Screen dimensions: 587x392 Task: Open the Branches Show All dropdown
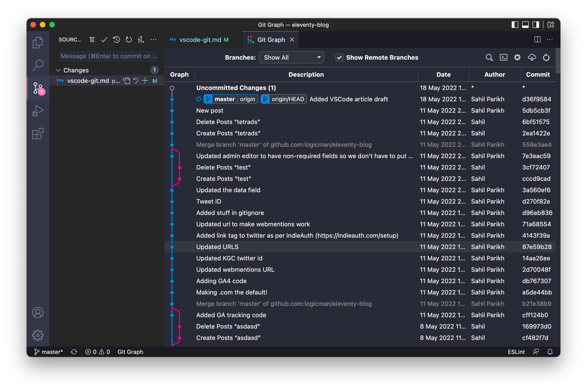291,58
